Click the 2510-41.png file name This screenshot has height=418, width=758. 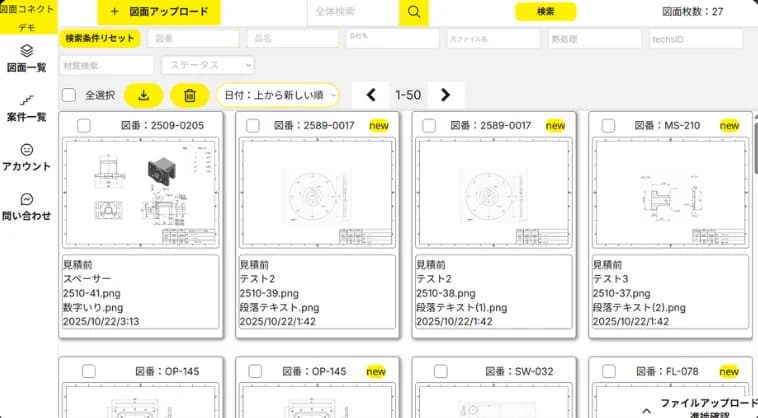[x=92, y=293]
